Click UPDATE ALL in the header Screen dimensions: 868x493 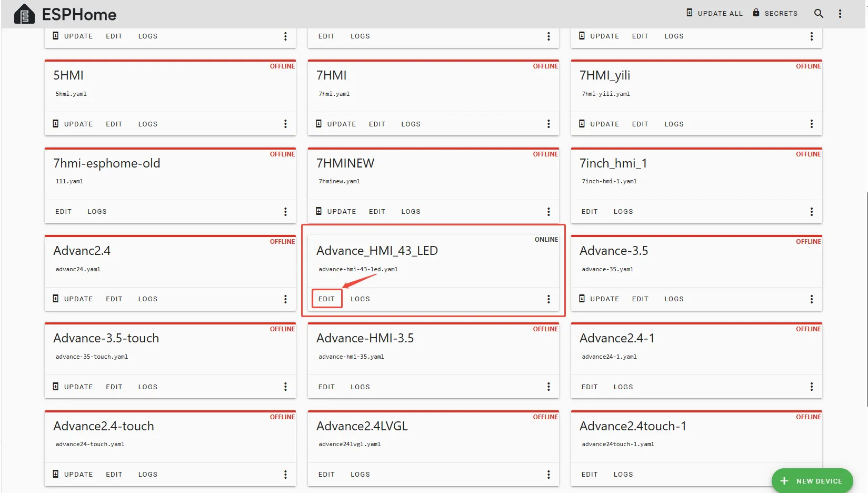[x=714, y=13]
